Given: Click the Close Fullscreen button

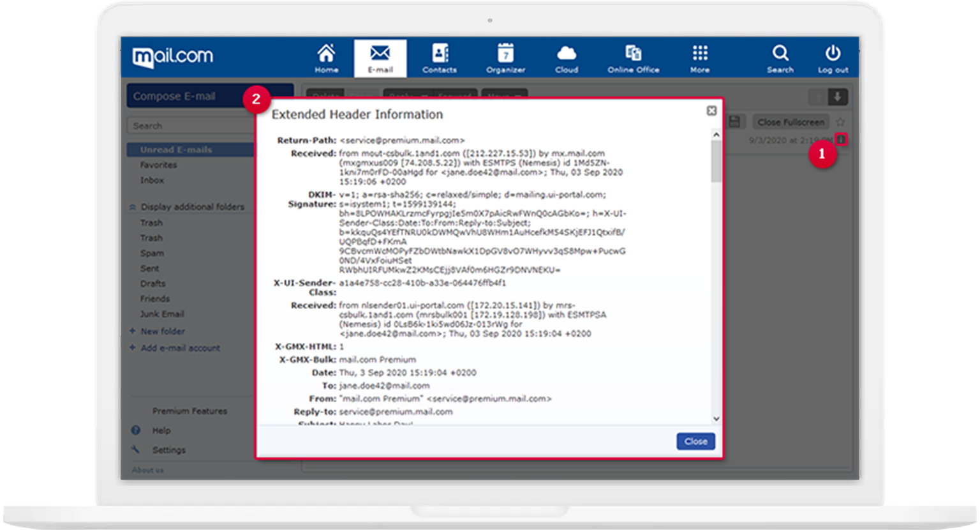Looking at the screenshot, I should [x=791, y=122].
